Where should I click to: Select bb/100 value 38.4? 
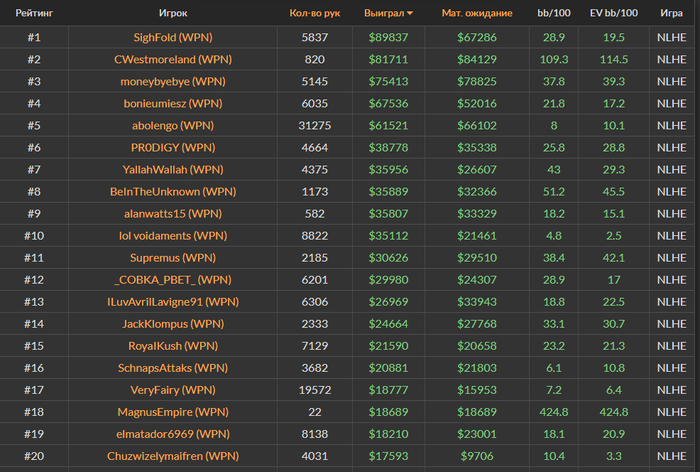click(x=554, y=258)
